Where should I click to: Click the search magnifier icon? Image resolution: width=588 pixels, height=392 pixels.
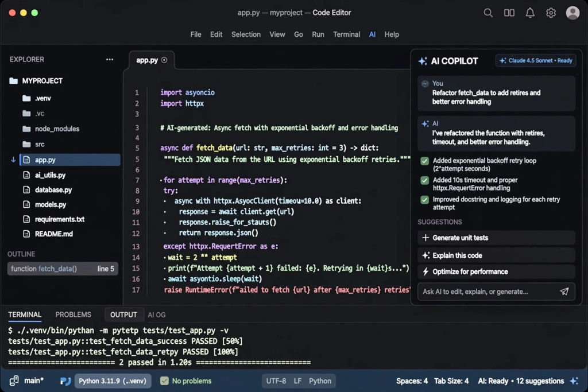tap(488, 13)
